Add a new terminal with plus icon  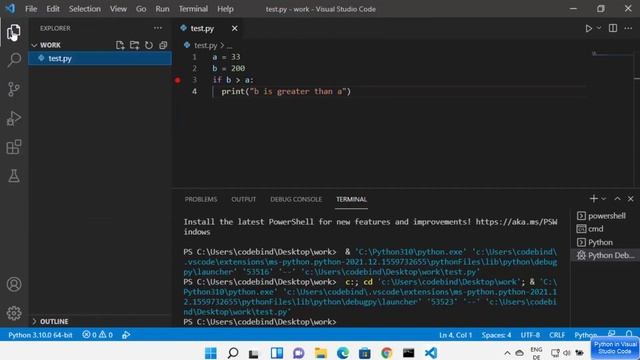tap(593, 199)
